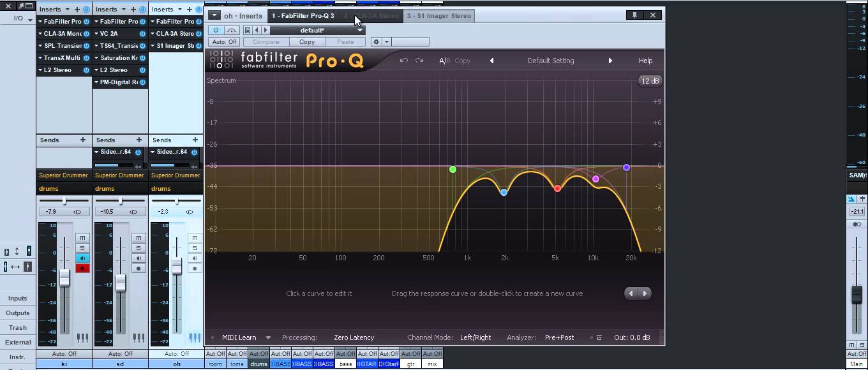The width and height of the screenshot is (868, 370).
Task: Click the ki channel volume fader
Action: [x=64, y=277]
